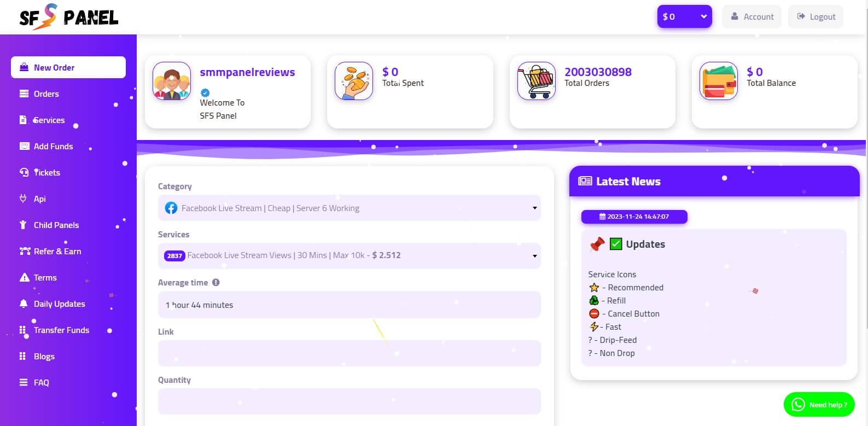
Task: Open Transfer Funds page
Action: (61, 330)
